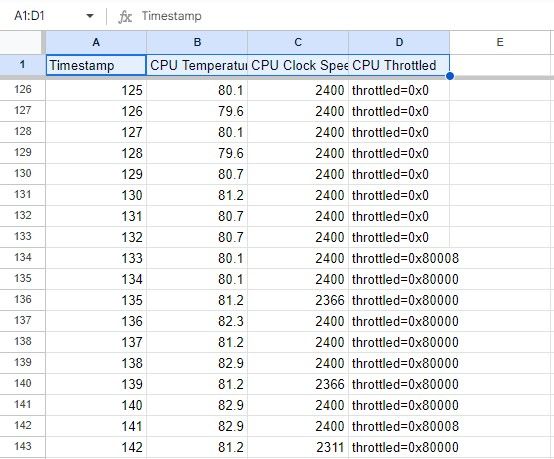
Task: Select column A header
Action: coord(96,42)
